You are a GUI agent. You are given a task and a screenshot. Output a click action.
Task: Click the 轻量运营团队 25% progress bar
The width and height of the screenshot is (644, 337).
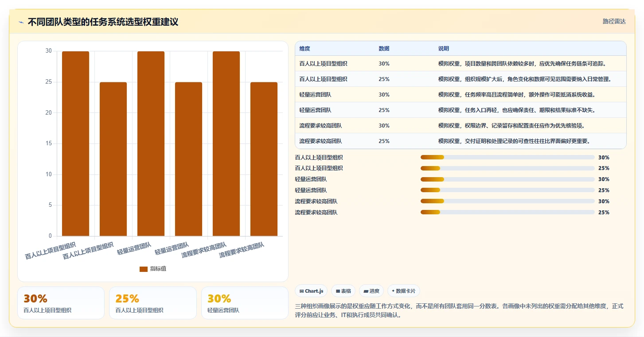(x=507, y=190)
